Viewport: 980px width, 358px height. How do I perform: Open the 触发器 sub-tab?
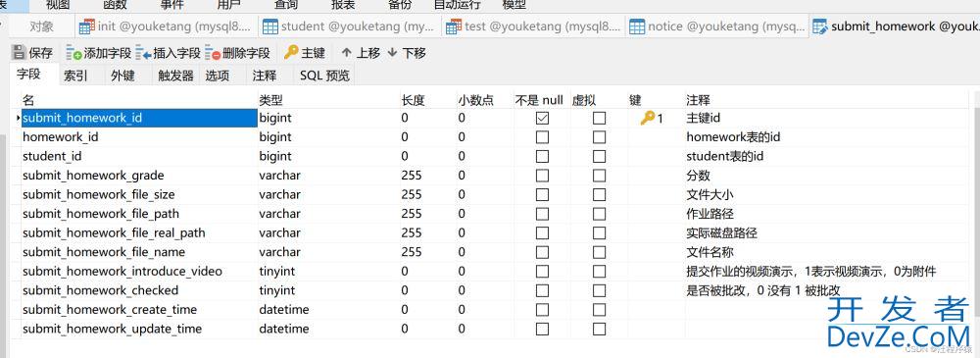pyautogui.click(x=175, y=76)
